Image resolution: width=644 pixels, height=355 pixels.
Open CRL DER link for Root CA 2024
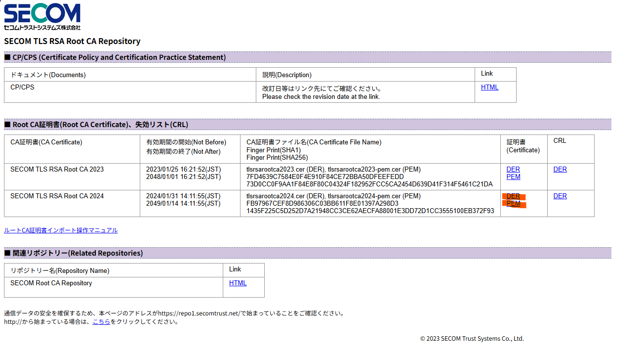[x=560, y=196]
